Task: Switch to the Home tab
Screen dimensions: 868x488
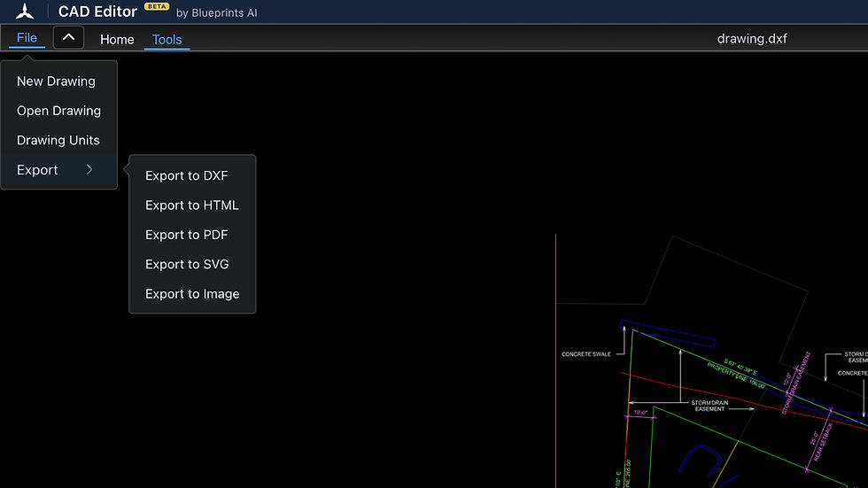Action: coord(117,39)
